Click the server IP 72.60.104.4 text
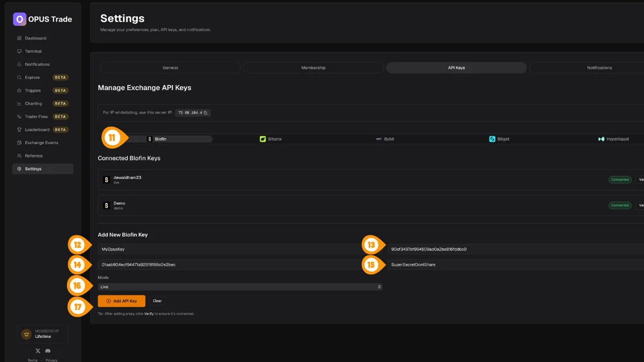 tap(190, 113)
